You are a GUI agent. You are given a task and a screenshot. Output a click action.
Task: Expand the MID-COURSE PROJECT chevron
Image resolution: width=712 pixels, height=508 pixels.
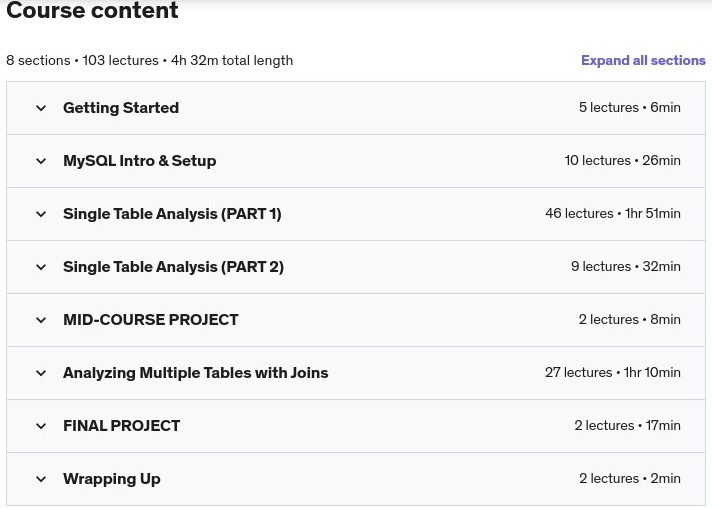click(x=41, y=321)
